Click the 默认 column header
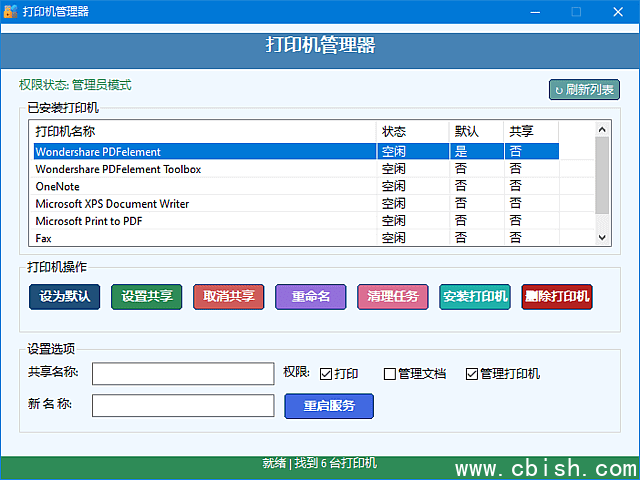Image resolution: width=640 pixels, height=480 pixels. point(476,131)
